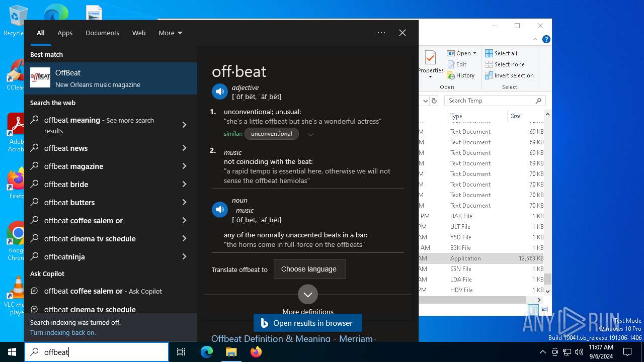Click search icon beside offbeat news

[35, 148]
